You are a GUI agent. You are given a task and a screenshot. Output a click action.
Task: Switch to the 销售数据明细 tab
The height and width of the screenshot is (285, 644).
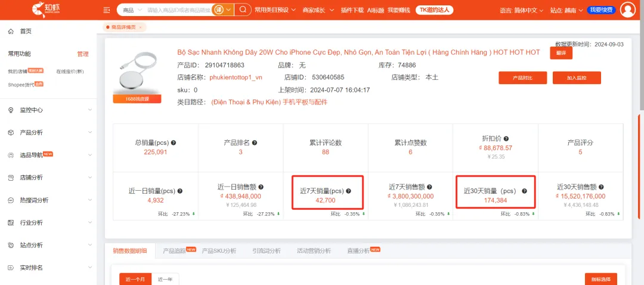pos(130,251)
